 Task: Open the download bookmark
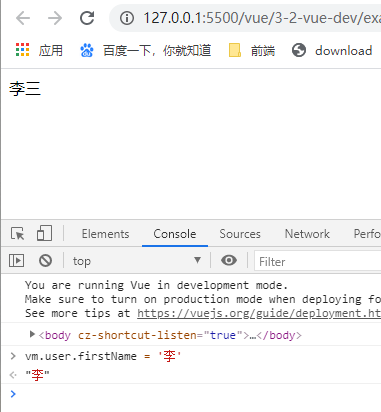(332, 50)
